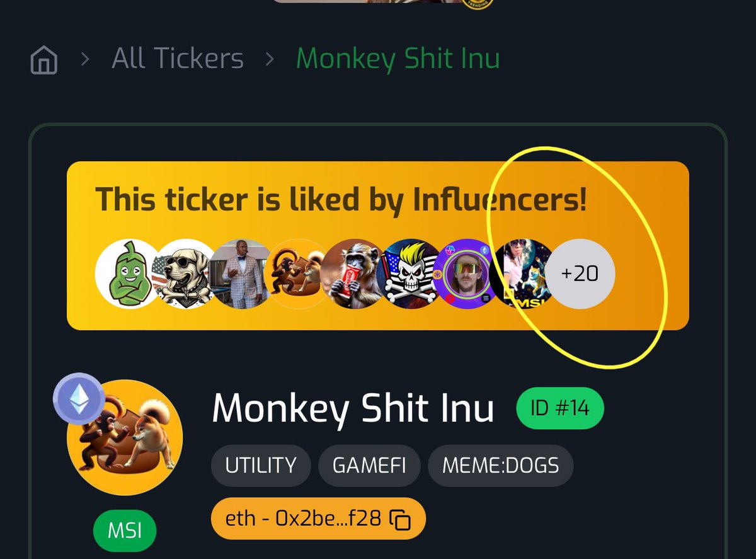Click the ID #14 badge

click(560, 408)
